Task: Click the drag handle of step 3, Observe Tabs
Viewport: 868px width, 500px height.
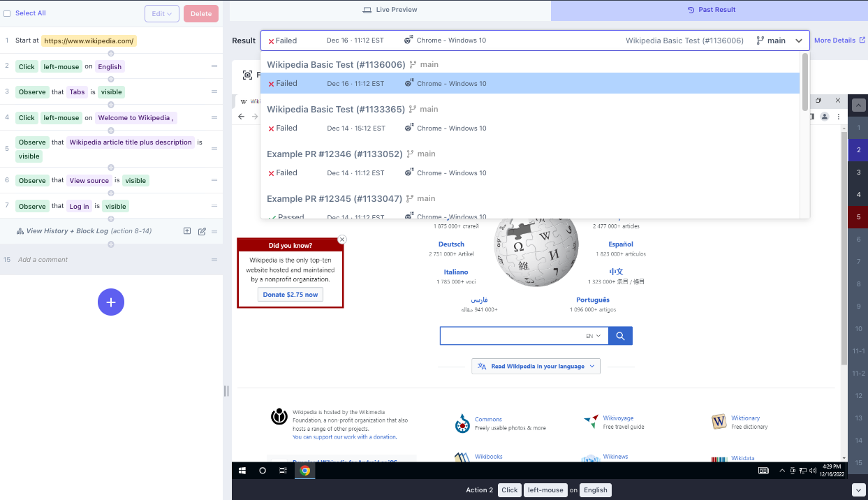Action: [x=214, y=91]
